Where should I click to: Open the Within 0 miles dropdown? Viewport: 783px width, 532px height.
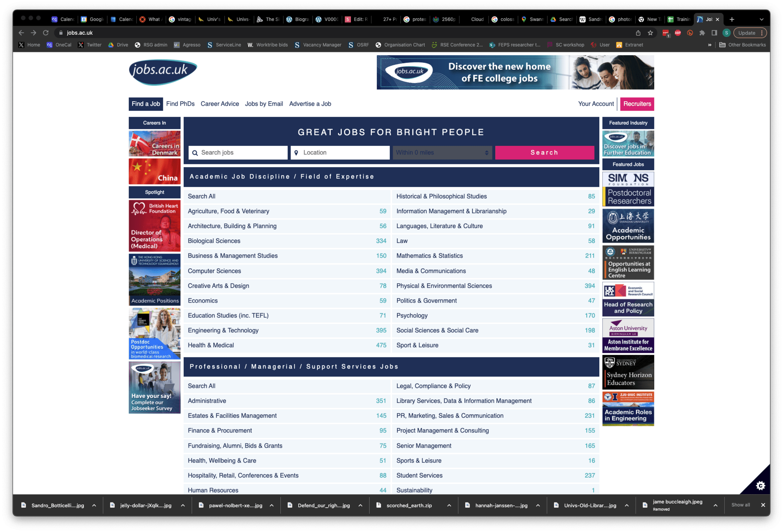click(x=442, y=153)
